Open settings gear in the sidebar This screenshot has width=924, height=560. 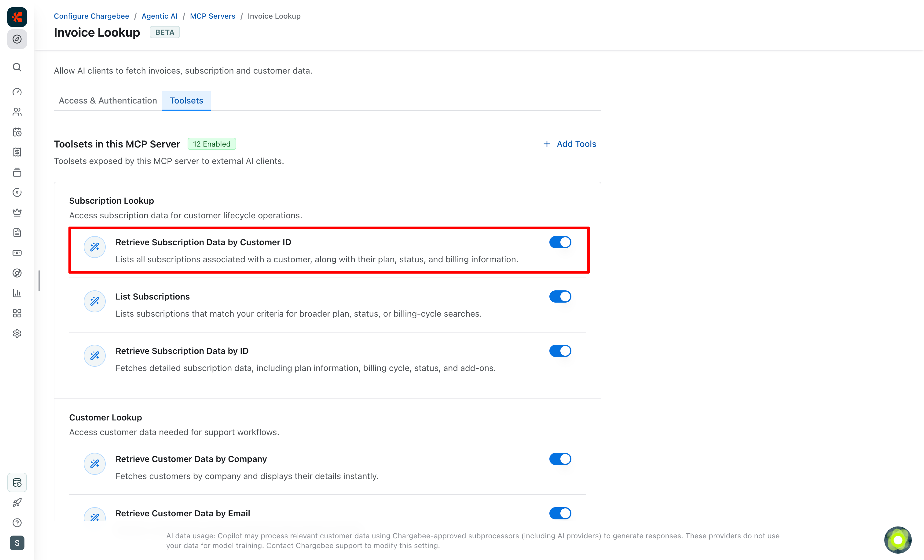click(17, 333)
